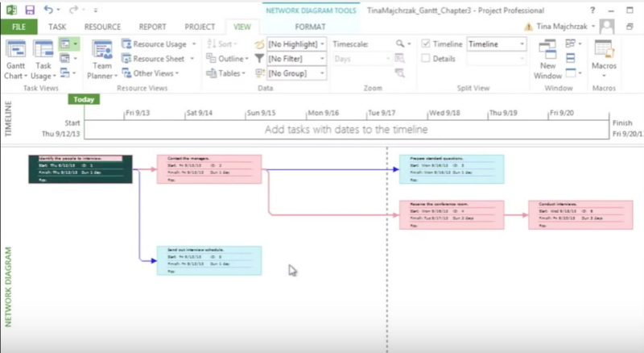Uncheck the Timeline checkbox
644x353 pixels.
point(426,44)
